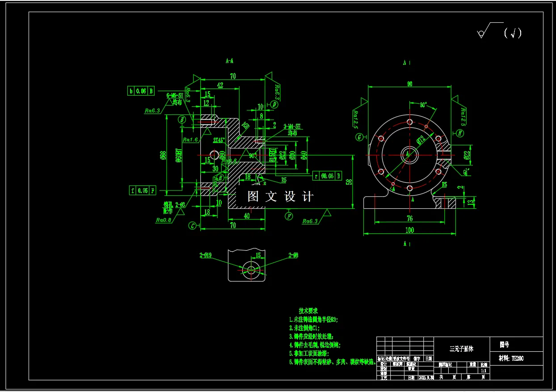Screen dimensions: 556x392
Task: Click the Ra0.8 roughness callout near bottom left
Action: pyautogui.click(x=164, y=220)
